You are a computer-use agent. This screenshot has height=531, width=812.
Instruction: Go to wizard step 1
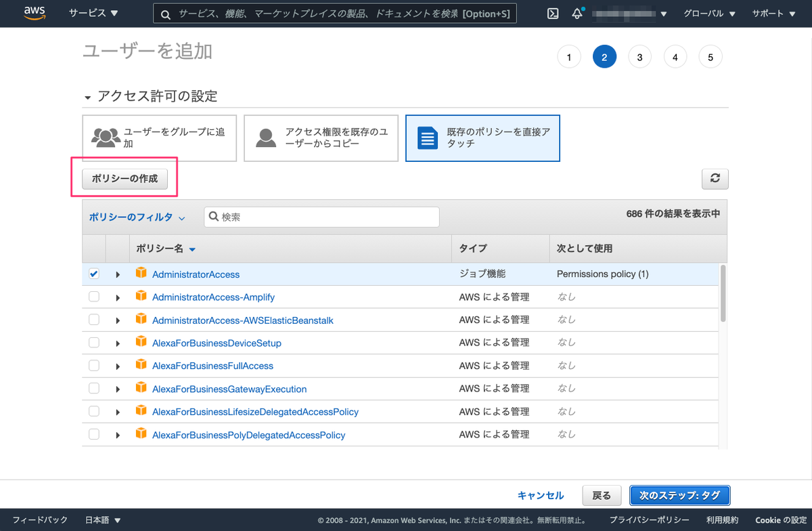[569, 58]
